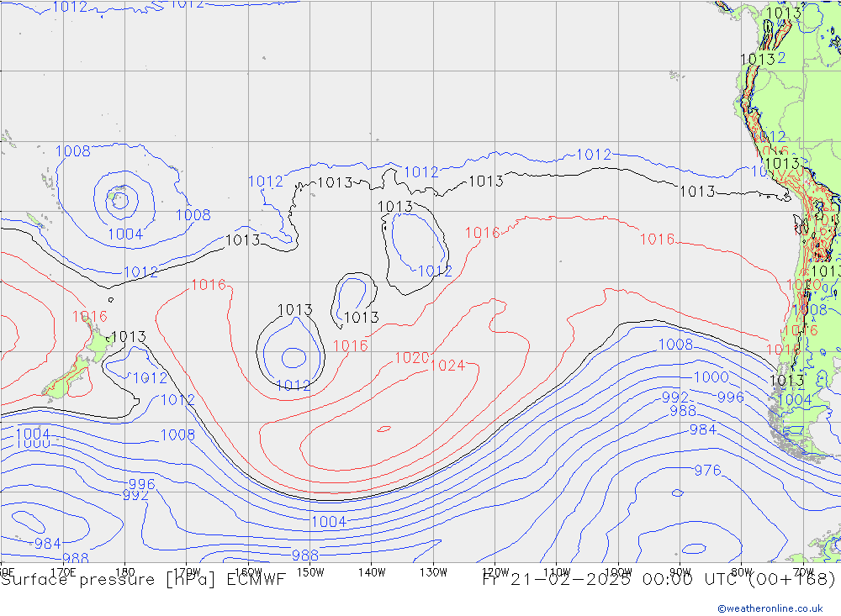Screen dimensions: 841x616
Task: Select the 1016 label left of the 1020 label
Action: 350,345
